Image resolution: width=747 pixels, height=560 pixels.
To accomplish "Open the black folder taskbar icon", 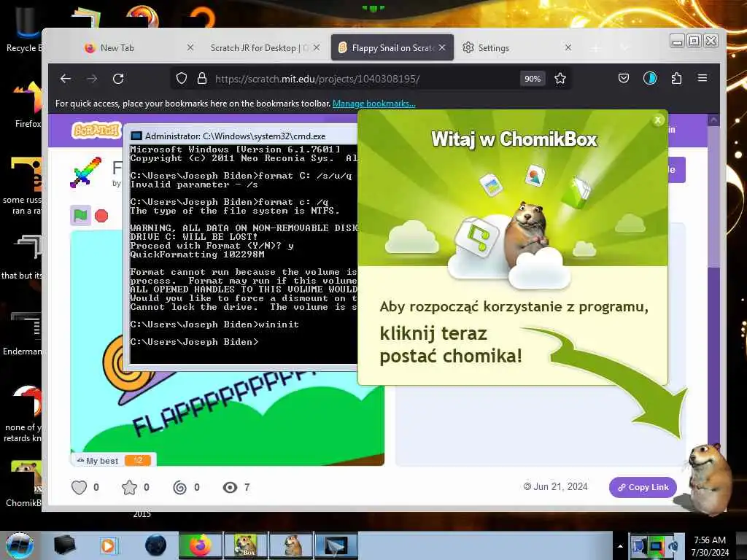I will 64,545.
